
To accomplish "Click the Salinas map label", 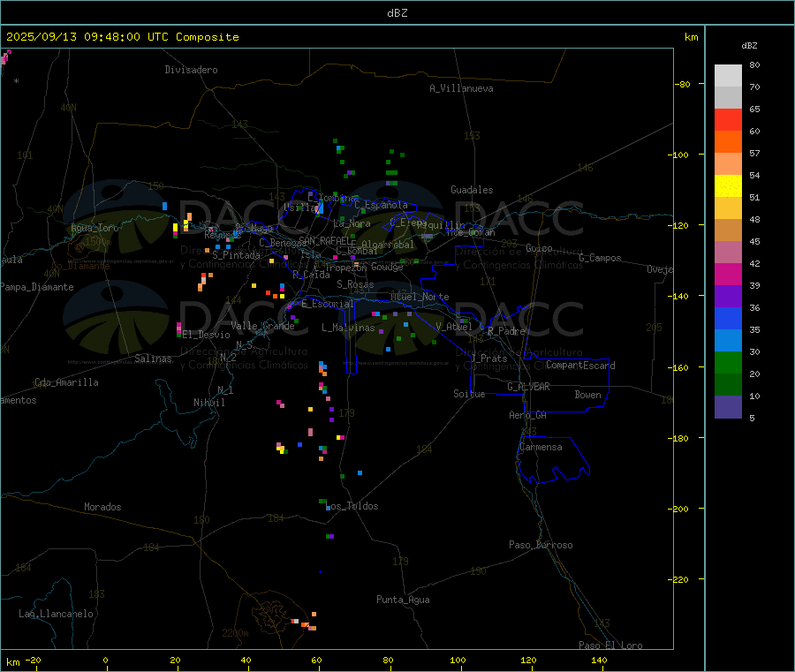I will coord(154,359).
